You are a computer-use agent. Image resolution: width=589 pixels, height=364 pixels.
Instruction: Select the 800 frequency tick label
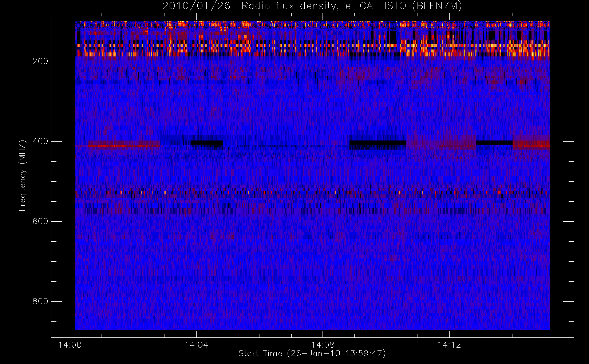[x=40, y=301]
